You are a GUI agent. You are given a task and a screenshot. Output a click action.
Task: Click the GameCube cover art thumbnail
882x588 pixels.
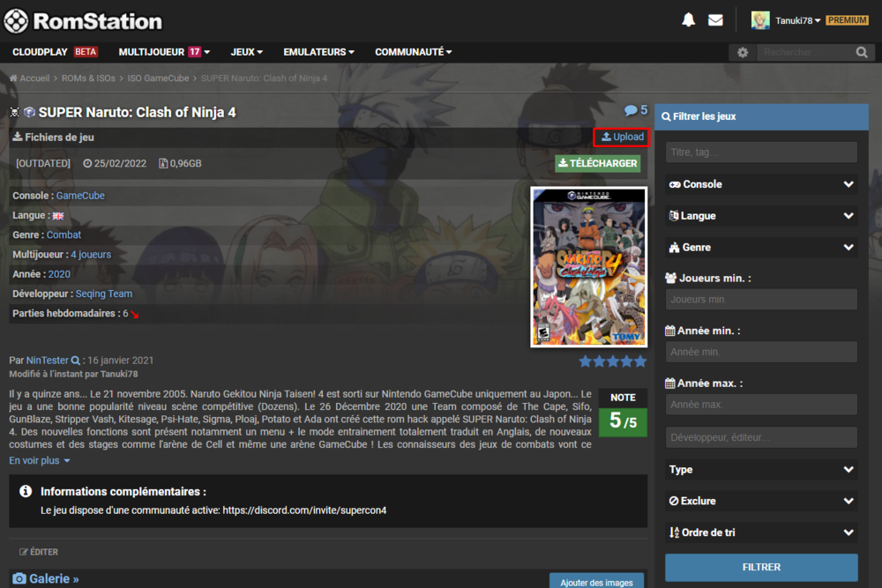588,267
